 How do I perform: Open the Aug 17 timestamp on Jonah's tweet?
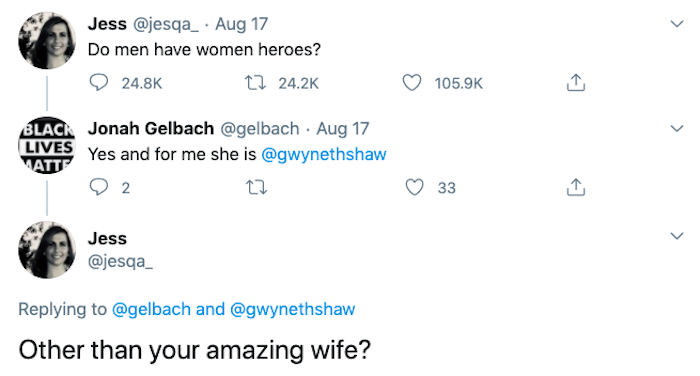click(343, 129)
